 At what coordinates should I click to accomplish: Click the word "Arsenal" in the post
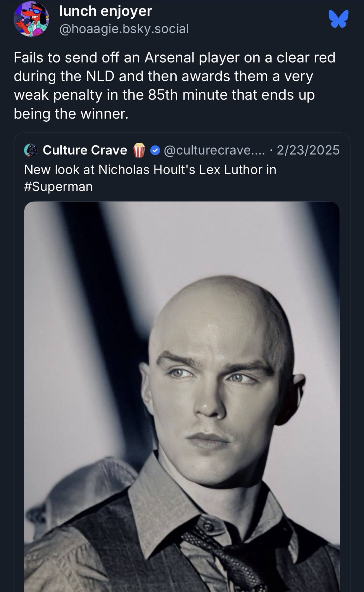(169, 57)
